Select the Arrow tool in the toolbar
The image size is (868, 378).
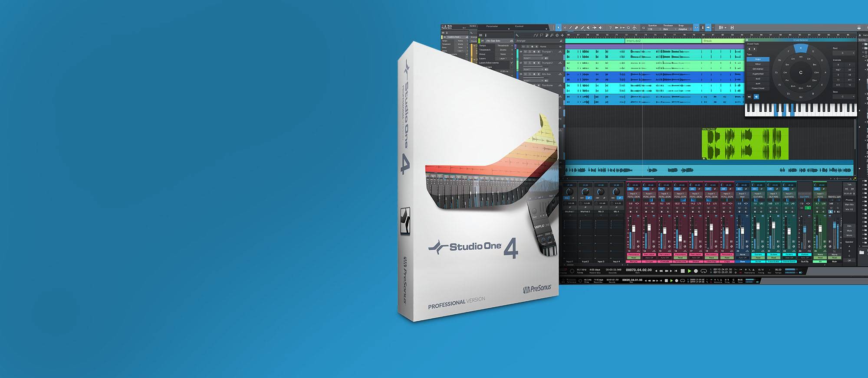click(x=559, y=28)
